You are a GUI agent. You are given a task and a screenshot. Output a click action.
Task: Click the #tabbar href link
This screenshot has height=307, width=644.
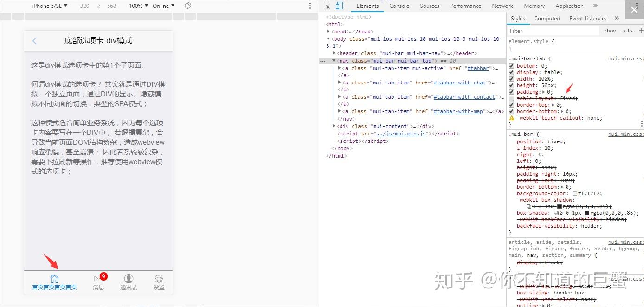478,68
